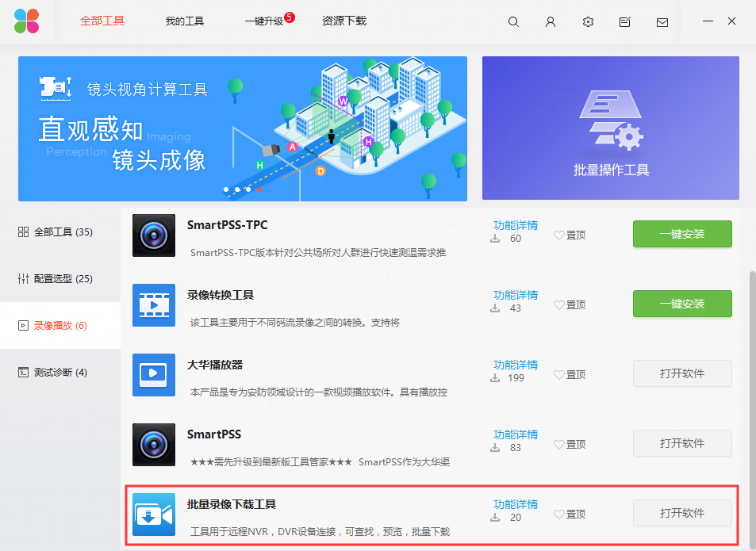Click the 批量录像下载工具 title text
Image resolution: width=756 pixels, height=551 pixels.
tap(232, 504)
